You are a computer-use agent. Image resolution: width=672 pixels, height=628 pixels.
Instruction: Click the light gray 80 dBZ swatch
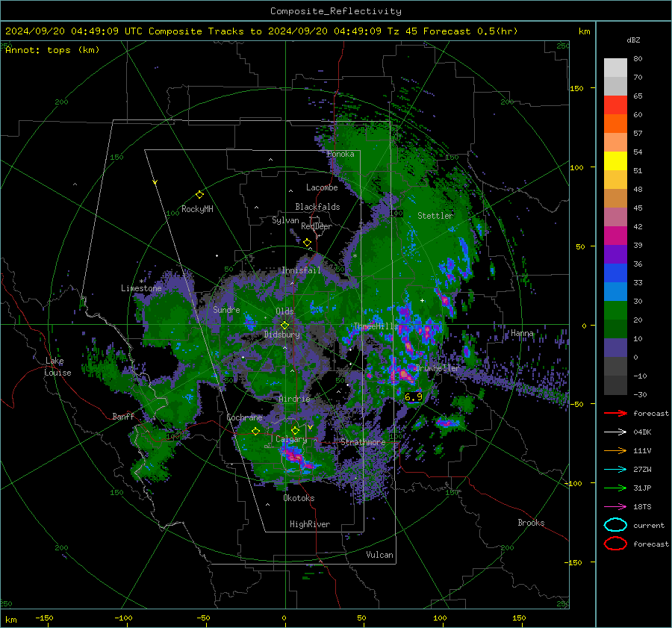coord(615,67)
